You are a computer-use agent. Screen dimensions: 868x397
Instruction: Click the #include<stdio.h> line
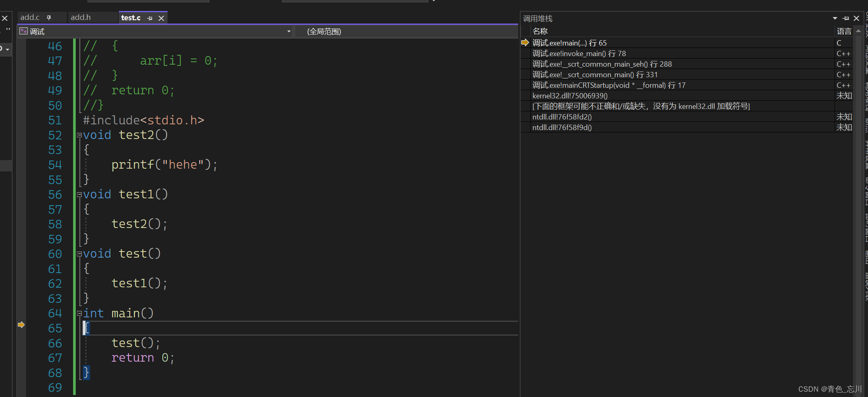(x=144, y=120)
